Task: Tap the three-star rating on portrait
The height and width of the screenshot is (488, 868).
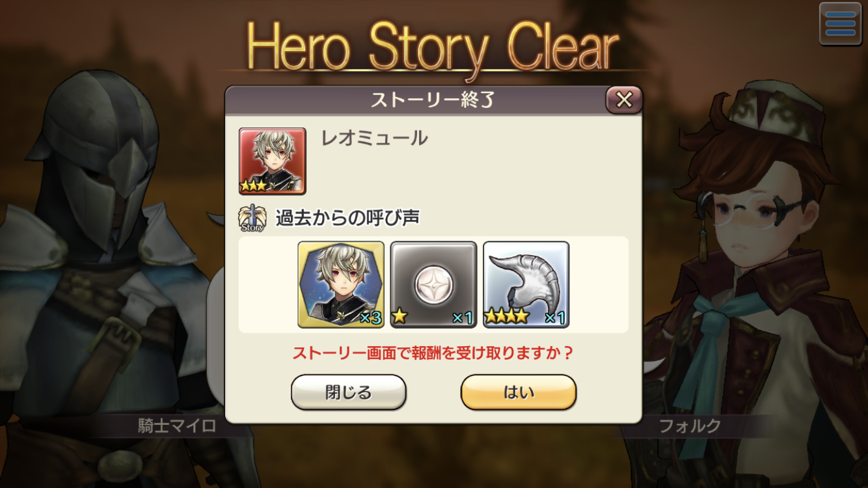Action: (x=254, y=185)
